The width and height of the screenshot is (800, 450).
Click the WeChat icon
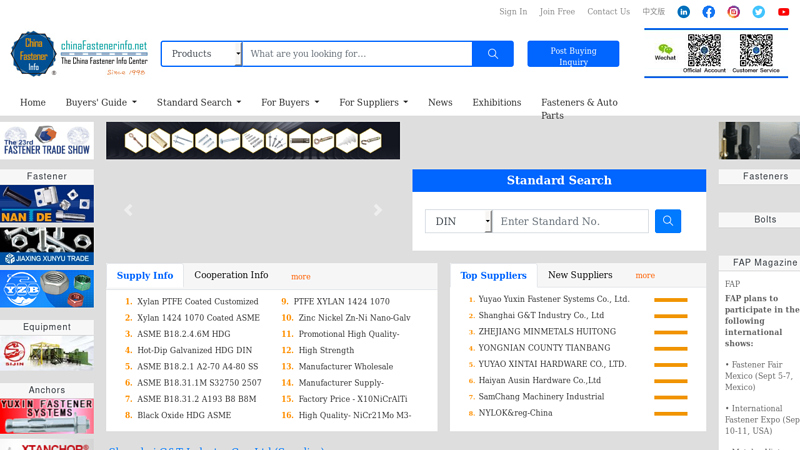665,52
